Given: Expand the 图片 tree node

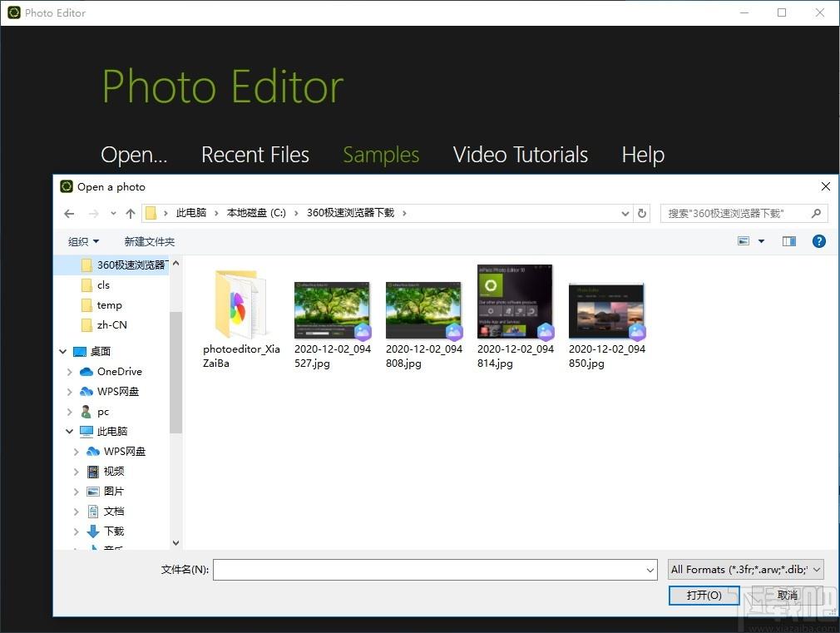Looking at the screenshot, I should pyautogui.click(x=76, y=492).
